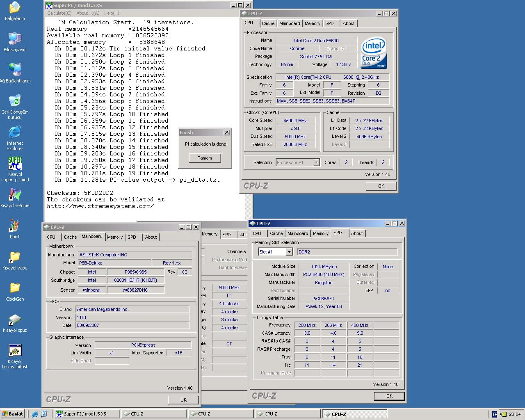The width and height of the screenshot is (525, 420).
Task: Open Slot #1 memory slot dropdown
Action: click(289, 252)
